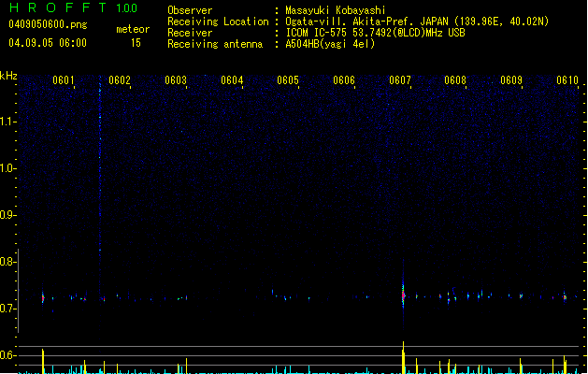Select the filename 0409050600.png
Screen dimensions: 588x374
48,24
